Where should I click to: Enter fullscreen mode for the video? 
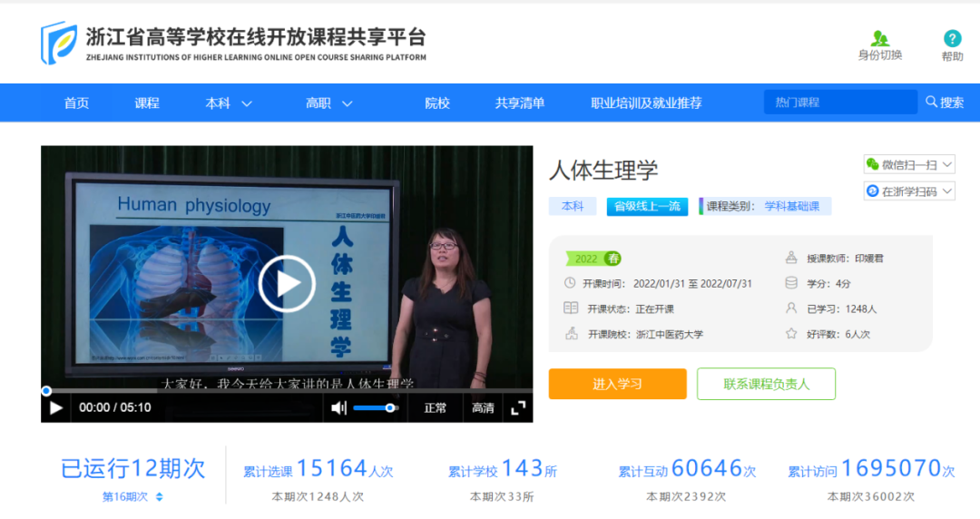(518, 408)
